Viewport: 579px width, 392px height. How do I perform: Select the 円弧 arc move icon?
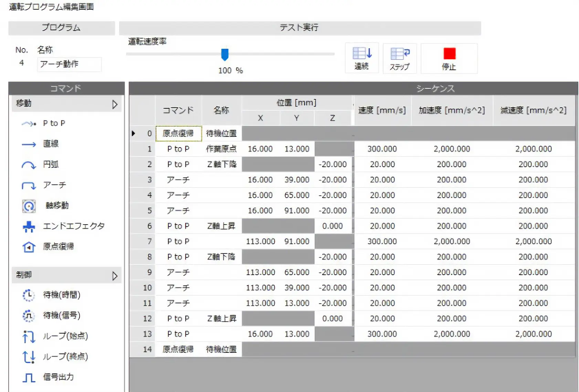(29, 165)
